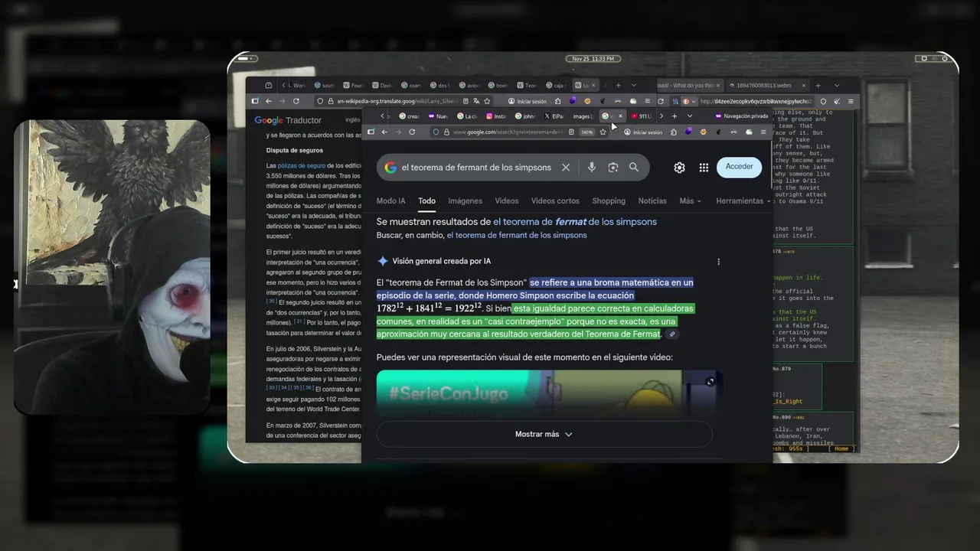
Task: Go back in the Google window
Action: [384, 132]
